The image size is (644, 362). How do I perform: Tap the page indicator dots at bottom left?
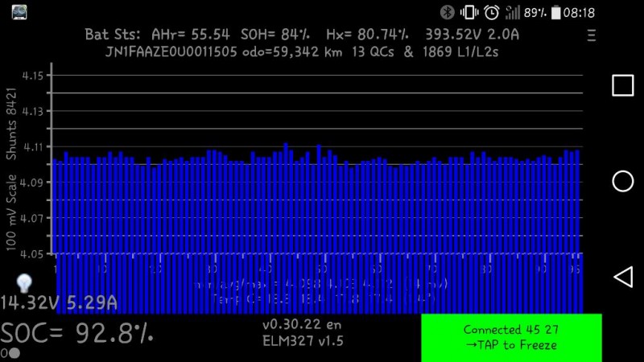tap(10, 353)
